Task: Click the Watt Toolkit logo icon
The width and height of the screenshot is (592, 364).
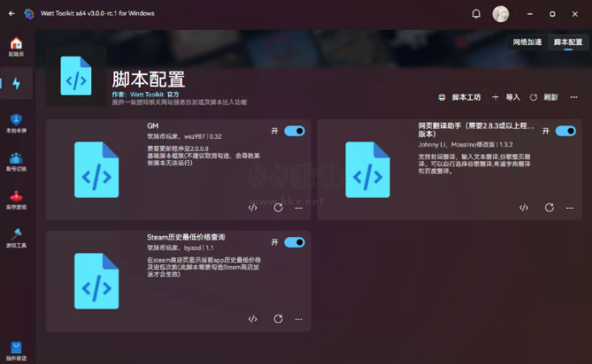Action: [x=29, y=14]
